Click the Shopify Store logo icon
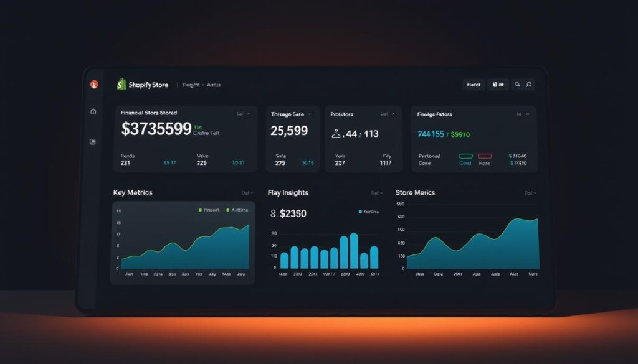Screen dimensions: 638x364 (x=121, y=85)
